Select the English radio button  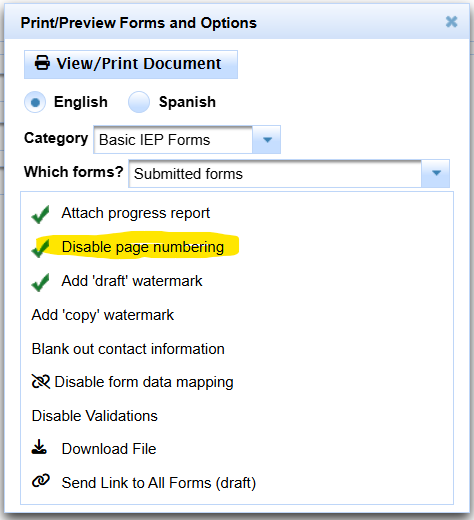35,102
